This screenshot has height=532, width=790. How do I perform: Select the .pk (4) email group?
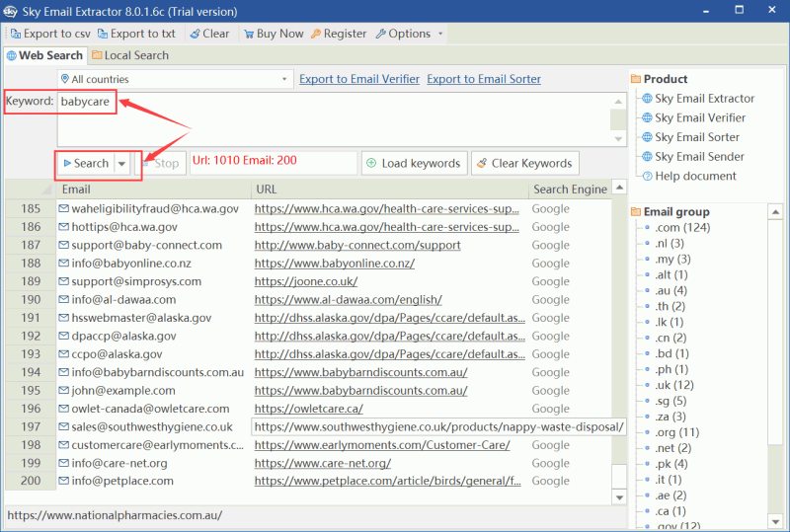[x=671, y=464]
